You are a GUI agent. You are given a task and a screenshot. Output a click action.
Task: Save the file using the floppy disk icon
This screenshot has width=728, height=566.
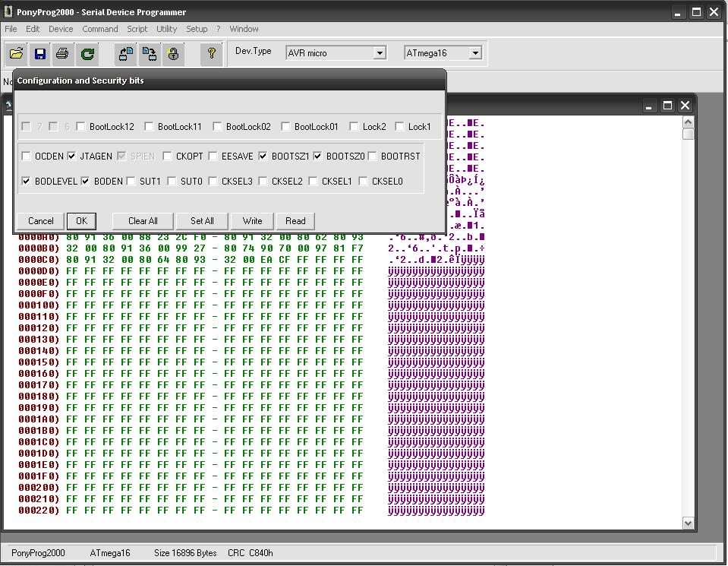[x=40, y=54]
